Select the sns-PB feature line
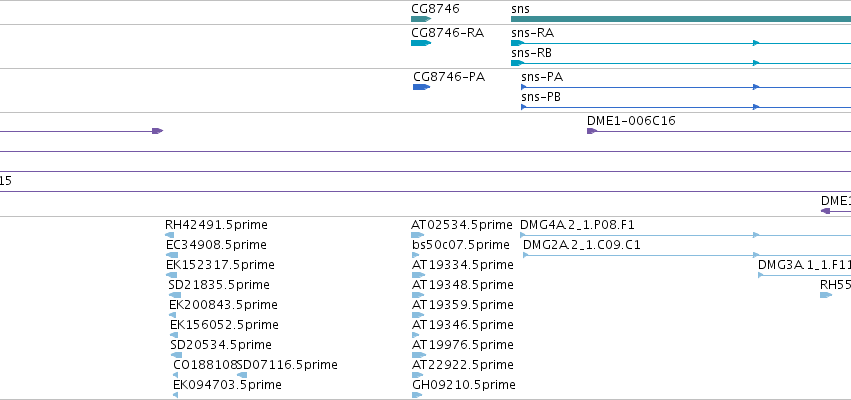The image size is (851, 400). [x=686, y=107]
